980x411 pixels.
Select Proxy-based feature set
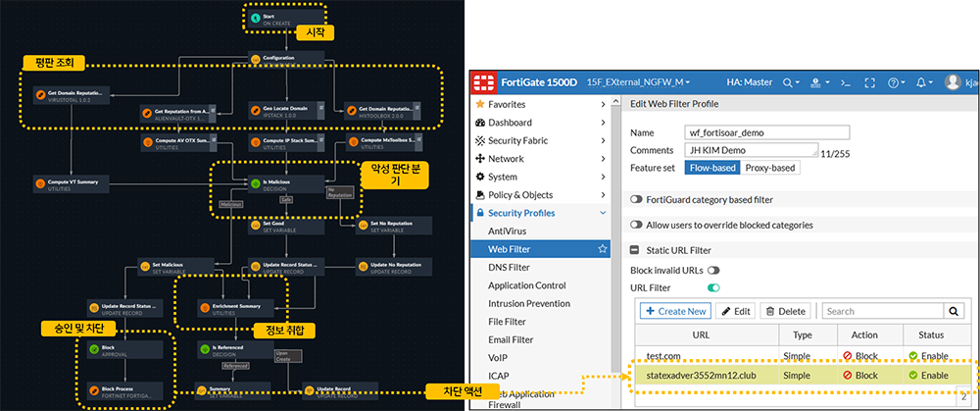[x=770, y=168]
